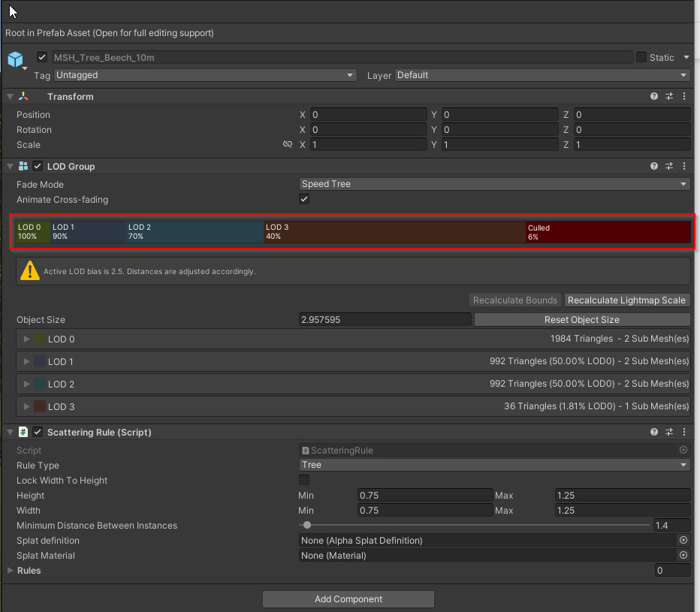Open Scattering Rule three-dot context menu
The height and width of the screenshot is (612, 700).
pos(684,433)
